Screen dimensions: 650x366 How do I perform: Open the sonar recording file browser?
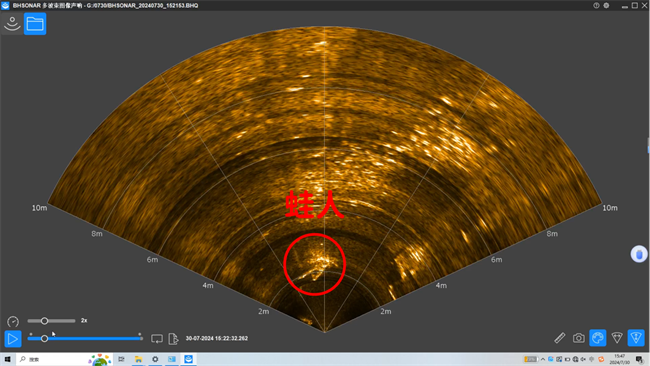(35, 24)
